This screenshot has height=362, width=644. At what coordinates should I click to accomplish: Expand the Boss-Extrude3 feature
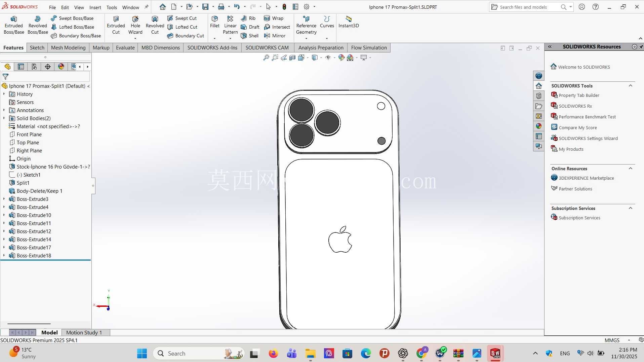tap(4, 199)
